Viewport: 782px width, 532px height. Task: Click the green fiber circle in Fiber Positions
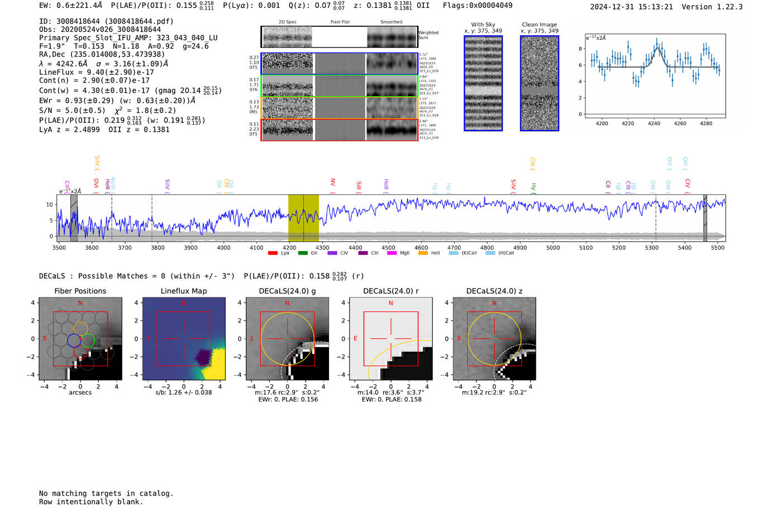(x=88, y=341)
